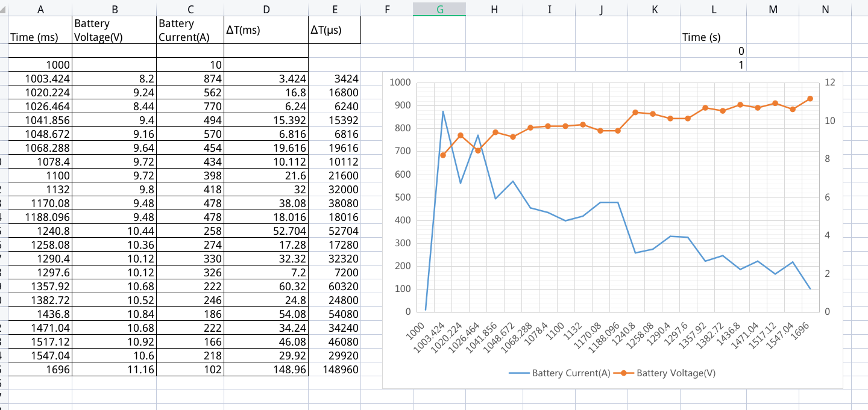Select cell with voltage 10.44
The height and width of the screenshot is (410, 868).
click(x=115, y=231)
